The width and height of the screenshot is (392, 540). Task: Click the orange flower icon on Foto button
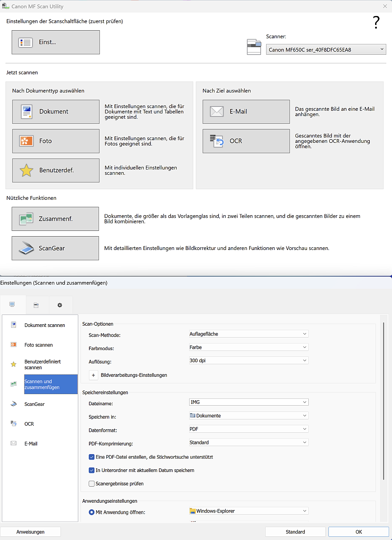27,141
